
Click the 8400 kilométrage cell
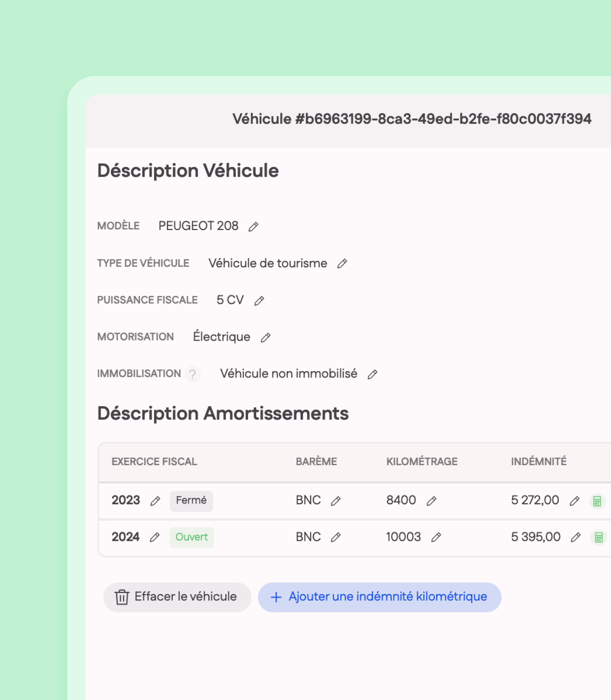coord(401,500)
